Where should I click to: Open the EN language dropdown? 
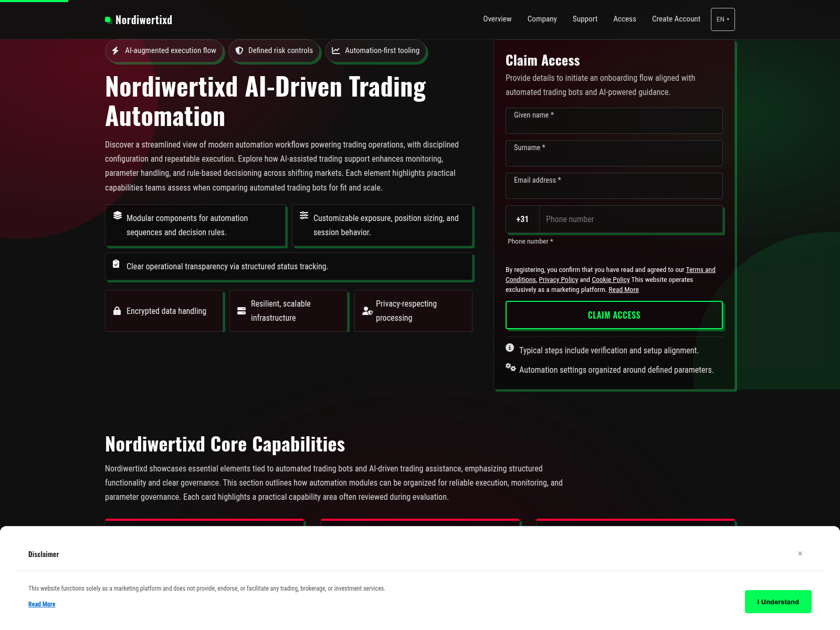pos(723,19)
